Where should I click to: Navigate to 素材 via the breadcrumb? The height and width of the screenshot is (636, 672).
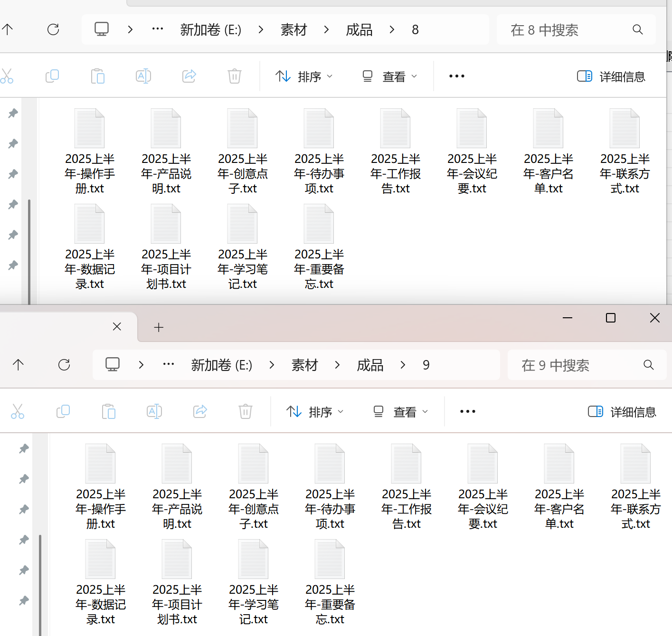point(293,29)
